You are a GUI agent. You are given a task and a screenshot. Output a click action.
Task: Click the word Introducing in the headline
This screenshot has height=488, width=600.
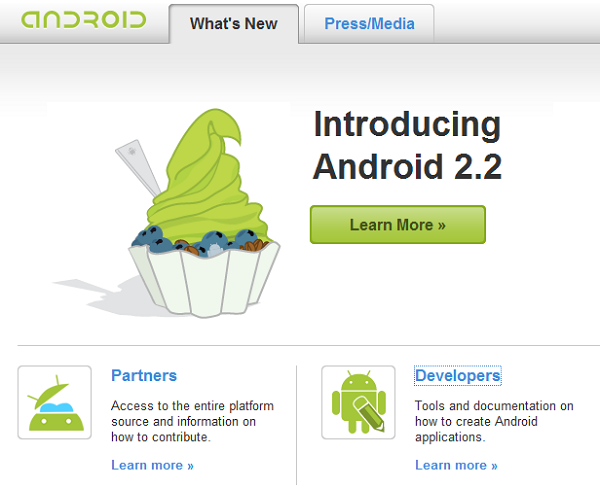pyautogui.click(x=407, y=125)
